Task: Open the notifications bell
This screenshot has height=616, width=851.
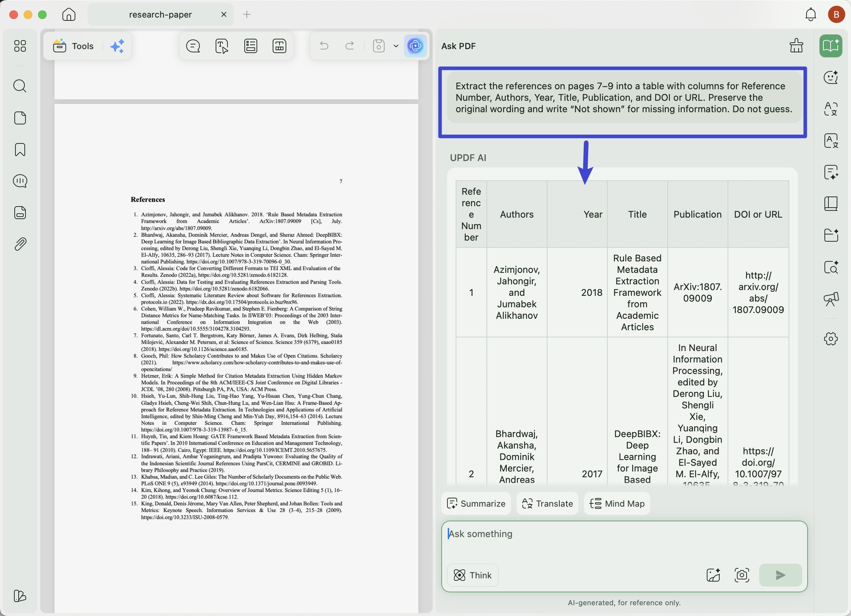Action: point(811,14)
